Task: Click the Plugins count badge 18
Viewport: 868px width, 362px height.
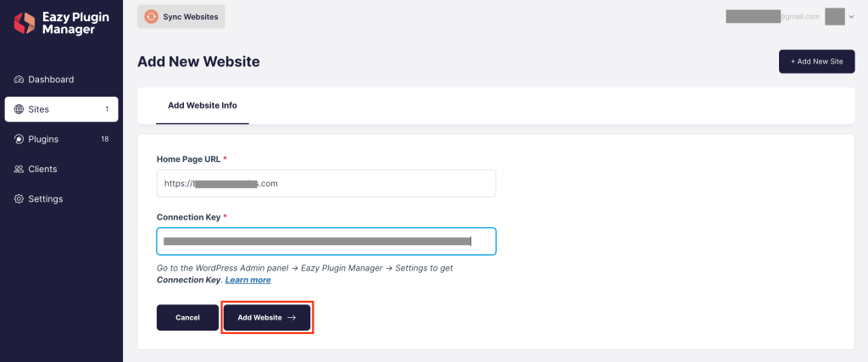Action: coord(104,139)
